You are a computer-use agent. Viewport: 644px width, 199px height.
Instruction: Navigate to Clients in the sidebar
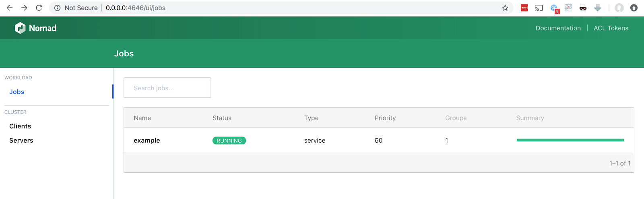(20, 126)
